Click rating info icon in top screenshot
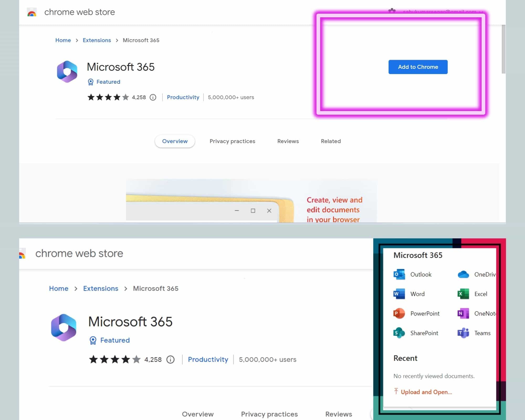 point(153,97)
